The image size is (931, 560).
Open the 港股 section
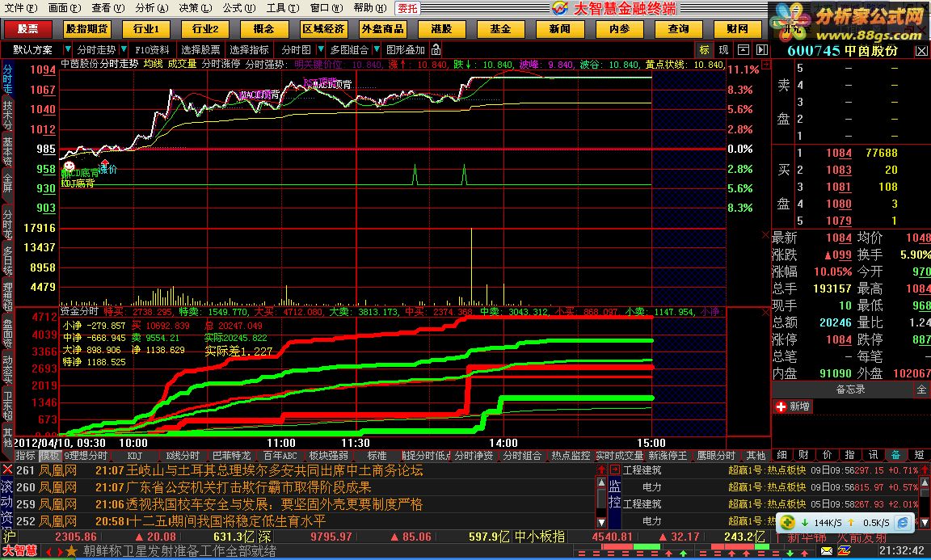[x=441, y=28]
